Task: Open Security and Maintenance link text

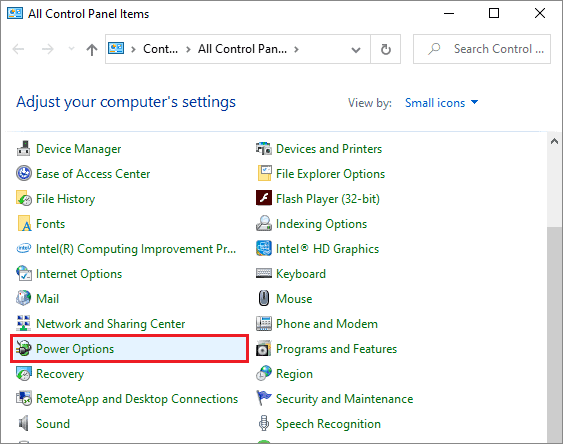Action: click(344, 399)
